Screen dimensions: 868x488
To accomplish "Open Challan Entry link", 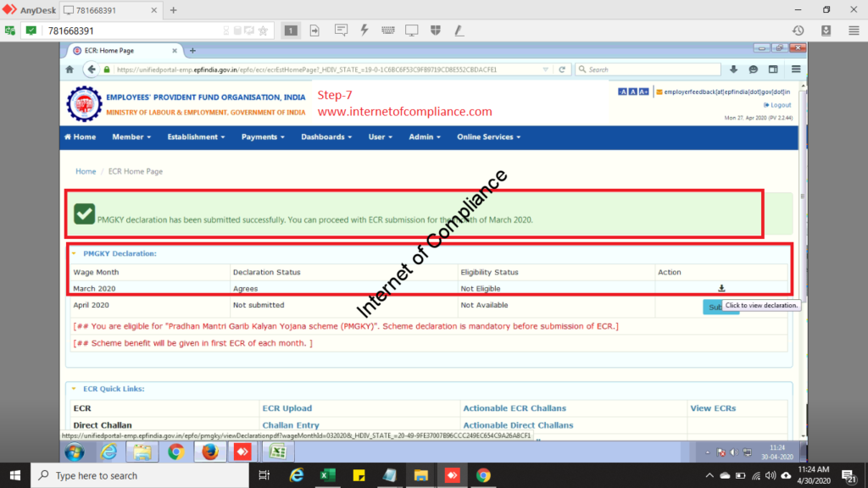I will [x=291, y=425].
